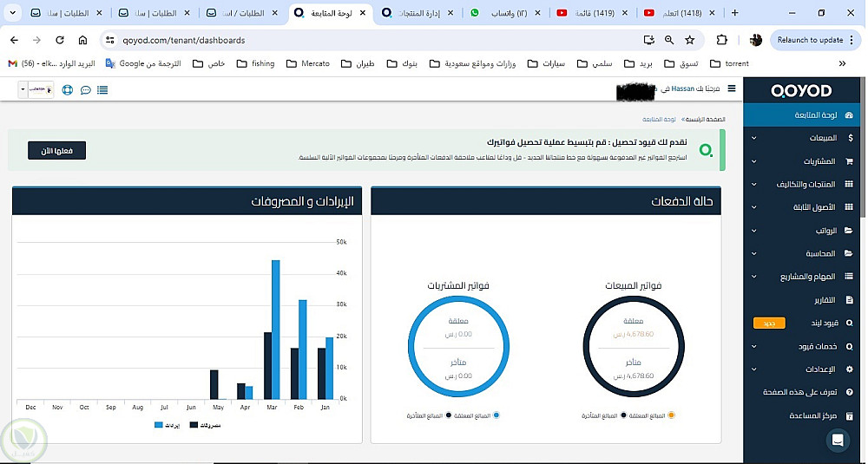Click the Purchases cart icon

click(x=849, y=161)
